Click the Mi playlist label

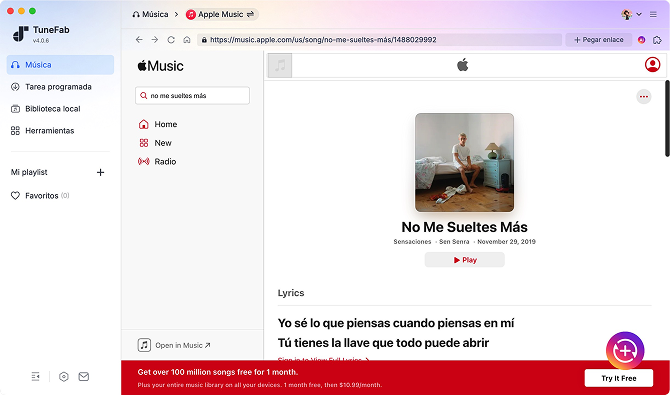tap(29, 172)
